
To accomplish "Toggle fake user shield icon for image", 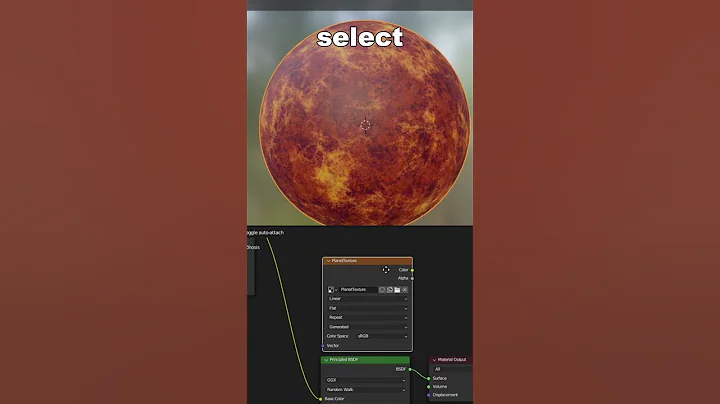I will click(382, 290).
